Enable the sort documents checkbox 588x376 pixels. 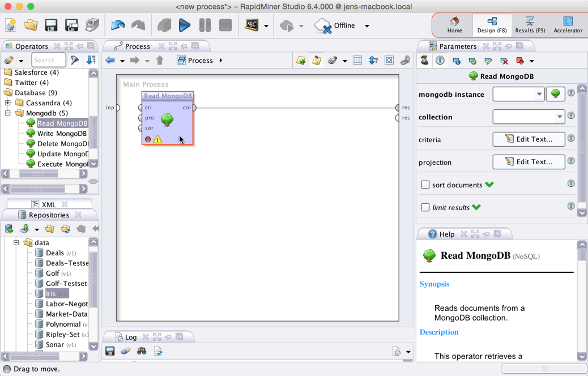tap(425, 185)
